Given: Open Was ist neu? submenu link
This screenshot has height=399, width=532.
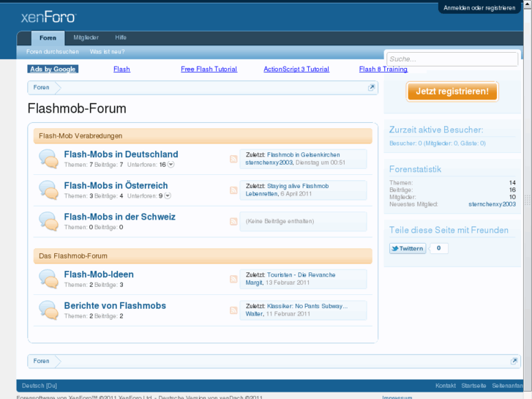Looking at the screenshot, I should tap(108, 52).
